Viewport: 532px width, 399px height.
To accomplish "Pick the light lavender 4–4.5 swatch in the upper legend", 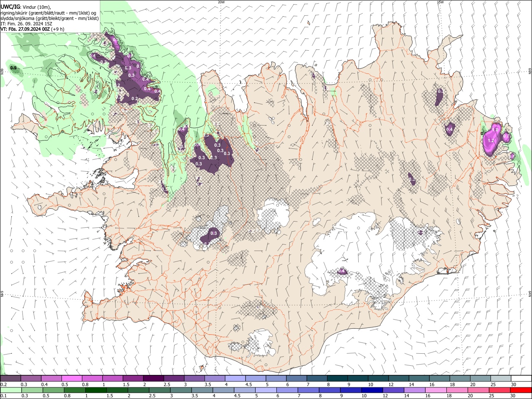I will point(235,379).
